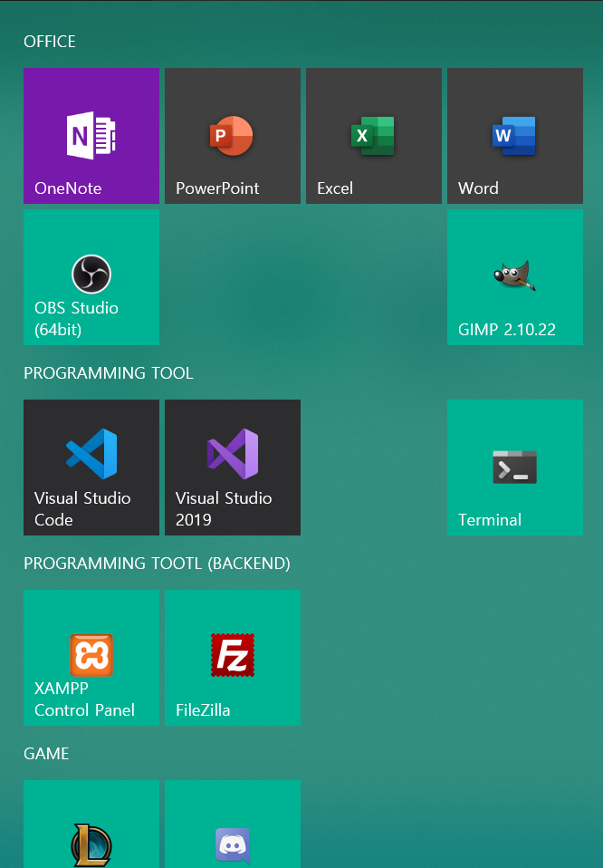Launch FileZilla from its tile
The image size is (603, 868).
click(x=233, y=658)
